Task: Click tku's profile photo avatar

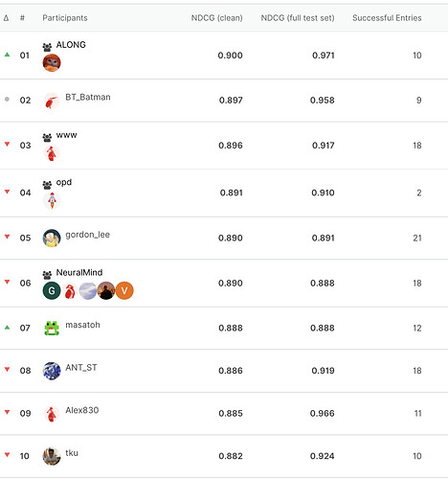Action: [x=52, y=456]
